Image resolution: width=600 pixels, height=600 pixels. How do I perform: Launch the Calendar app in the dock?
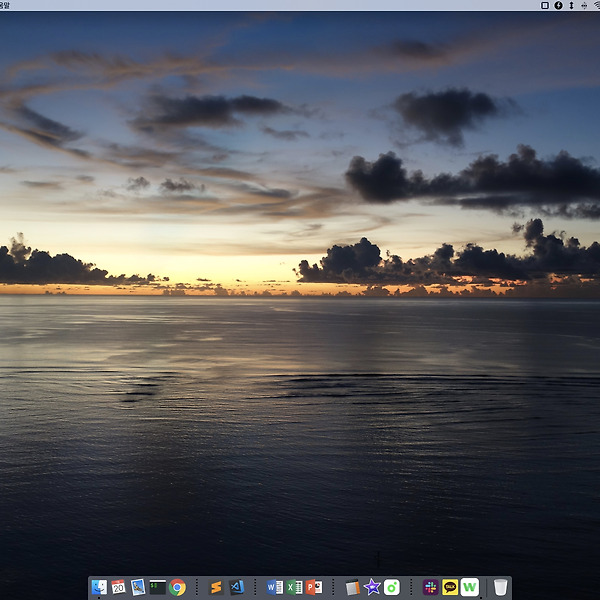pyautogui.click(x=118, y=587)
